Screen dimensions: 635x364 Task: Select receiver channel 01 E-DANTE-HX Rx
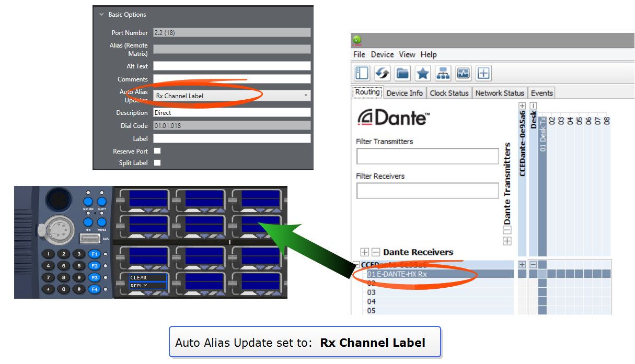pyautogui.click(x=397, y=274)
